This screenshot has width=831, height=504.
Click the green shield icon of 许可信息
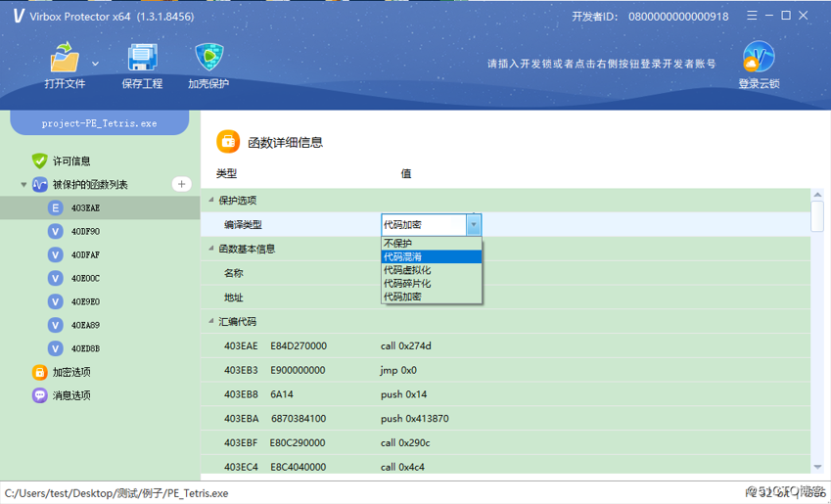pos(40,161)
